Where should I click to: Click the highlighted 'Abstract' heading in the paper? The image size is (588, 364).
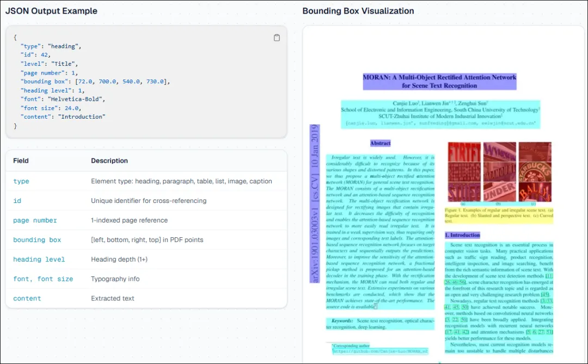pos(380,143)
